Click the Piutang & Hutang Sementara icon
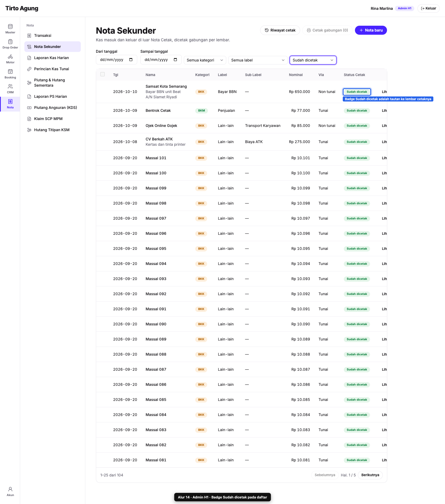The width and height of the screenshot is (445, 504). [x=29, y=83]
